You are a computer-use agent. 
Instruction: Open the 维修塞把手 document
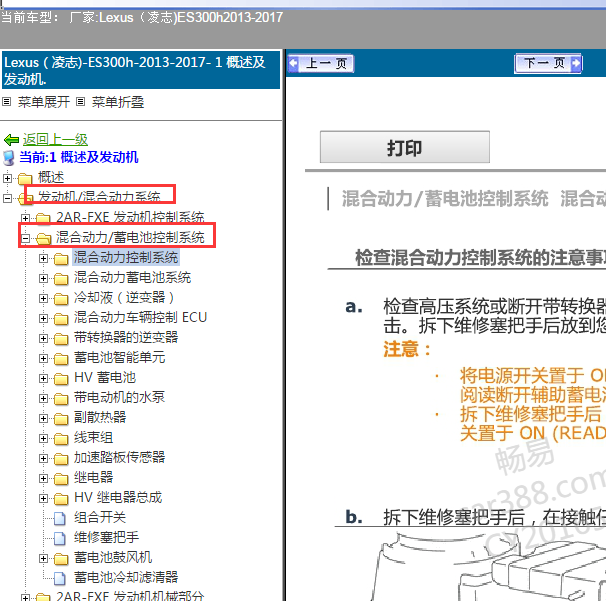(x=106, y=538)
